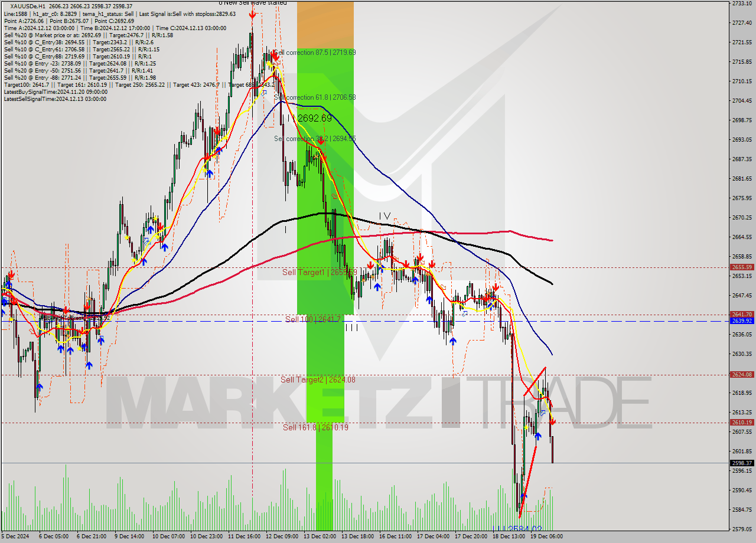Viewport: 756px width, 543px height.
Task: Click the '5 Dec 2024' time axis label
Action: 16,537
